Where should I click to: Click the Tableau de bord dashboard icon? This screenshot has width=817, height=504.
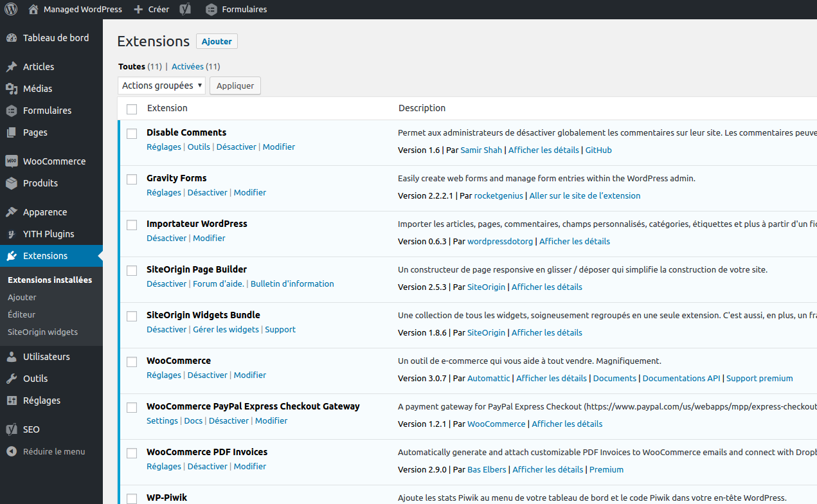coord(12,38)
